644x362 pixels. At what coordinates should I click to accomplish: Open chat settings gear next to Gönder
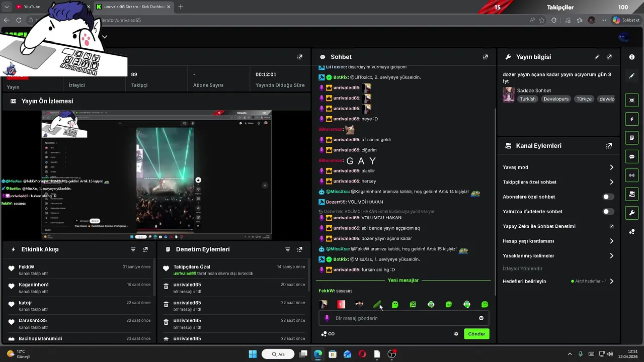click(x=456, y=334)
